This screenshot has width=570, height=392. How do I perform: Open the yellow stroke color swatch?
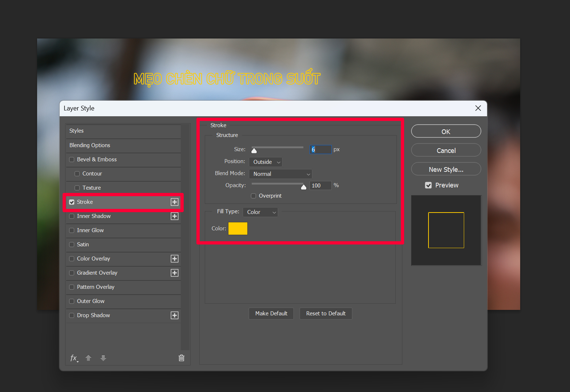[238, 228]
